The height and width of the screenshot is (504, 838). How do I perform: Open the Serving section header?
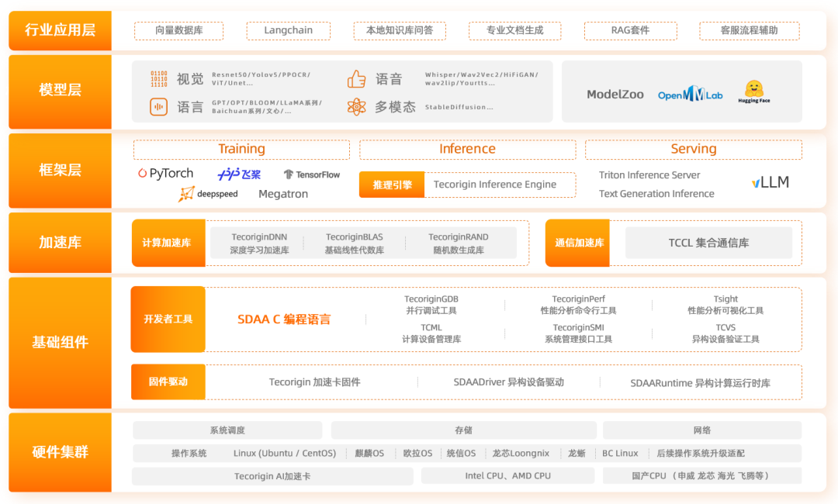click(x=693, y=149)
